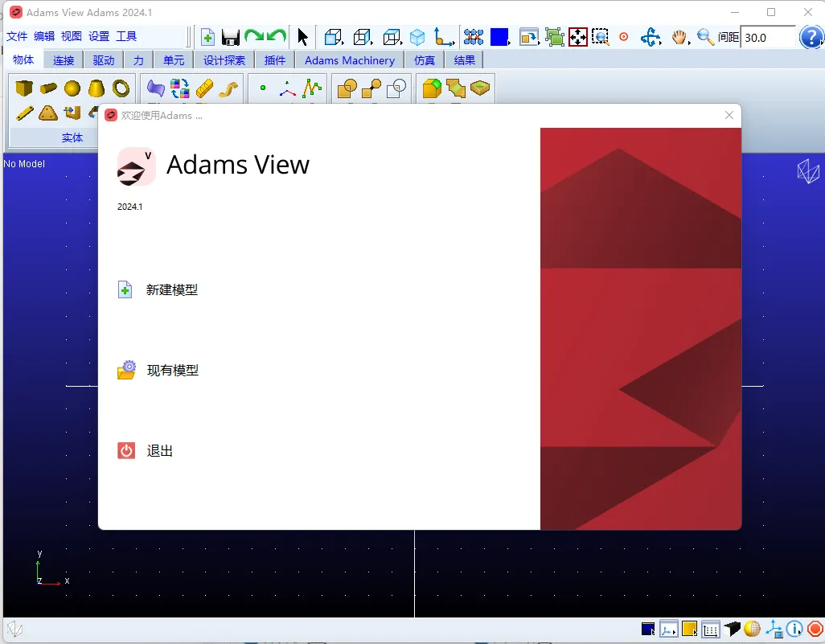Select the blue shaded box view icon
825x644 pixels.
(334, 37)
